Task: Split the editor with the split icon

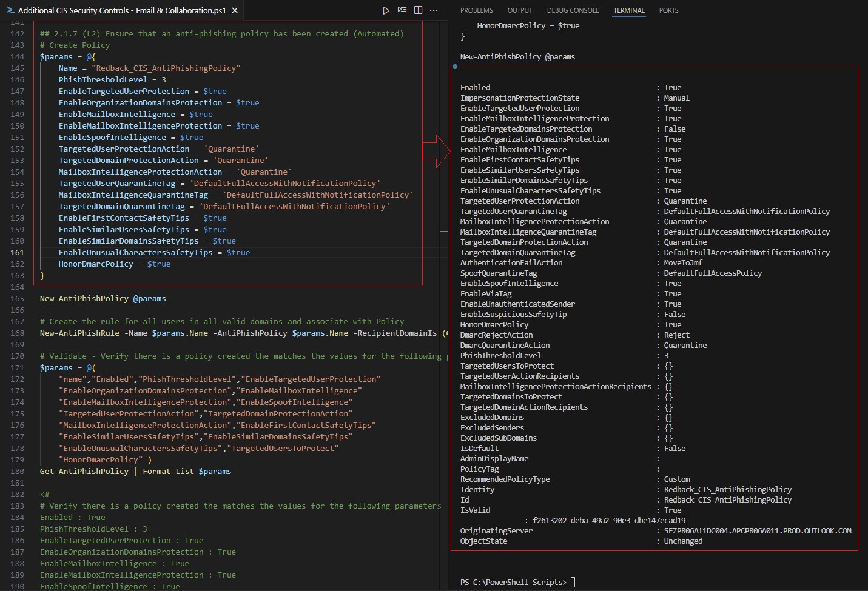Action: click(418, 10)
